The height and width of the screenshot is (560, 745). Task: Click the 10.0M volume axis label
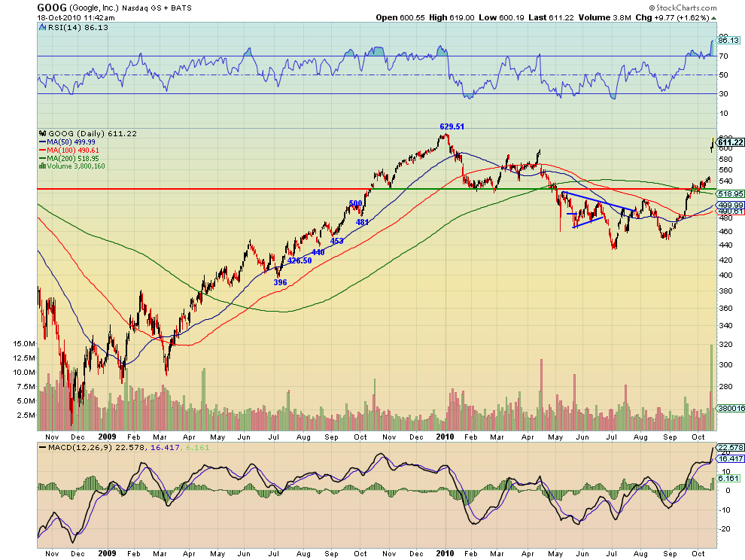tap(24, 373)
